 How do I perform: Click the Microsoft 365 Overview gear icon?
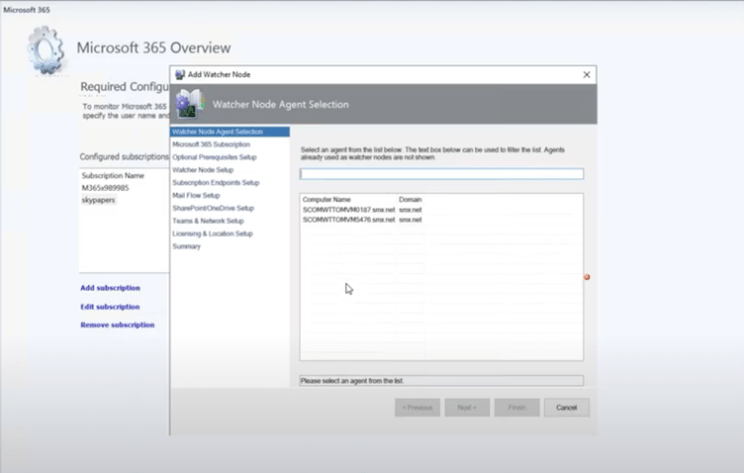pyautogui.click(x=46, y=50)
